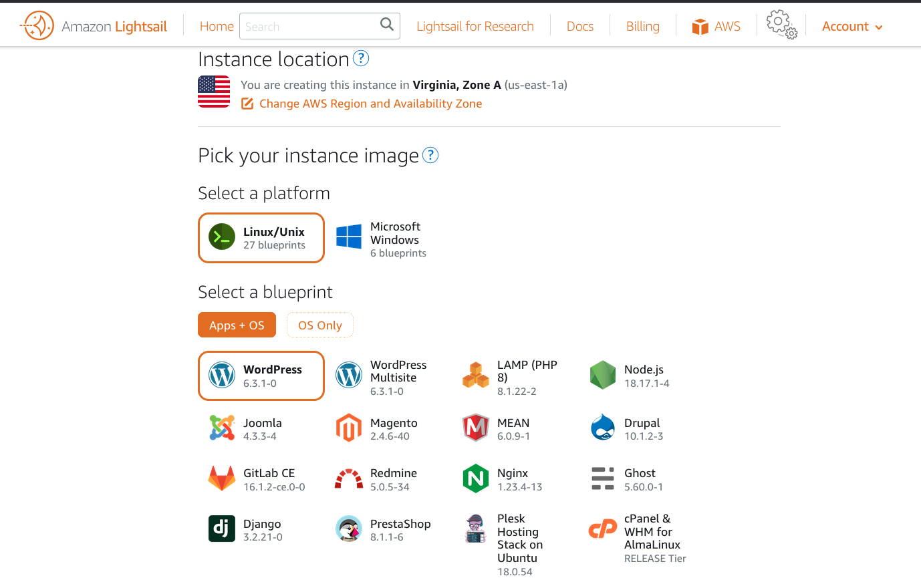Open the Account dropdown menu

tap(852, 27)
